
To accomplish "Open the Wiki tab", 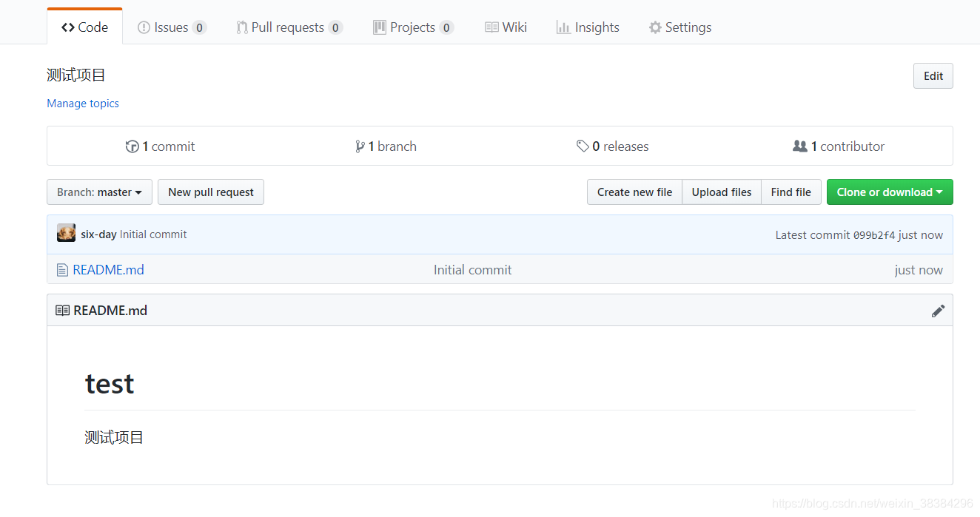I will [506, 27].
